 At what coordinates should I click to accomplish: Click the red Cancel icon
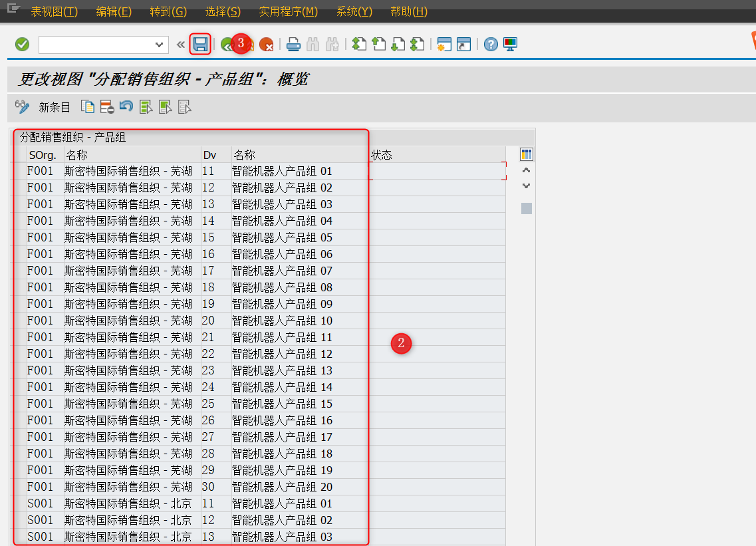(x=269, y=44)
